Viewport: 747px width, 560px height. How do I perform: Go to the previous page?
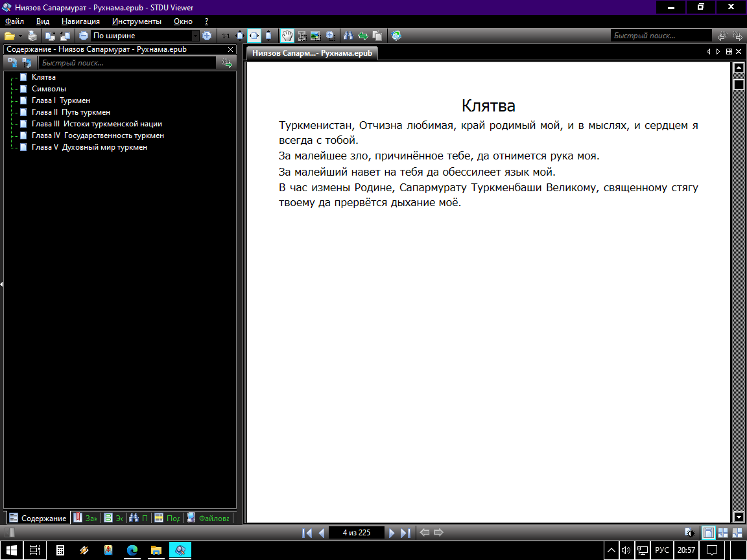coord(321,533)
